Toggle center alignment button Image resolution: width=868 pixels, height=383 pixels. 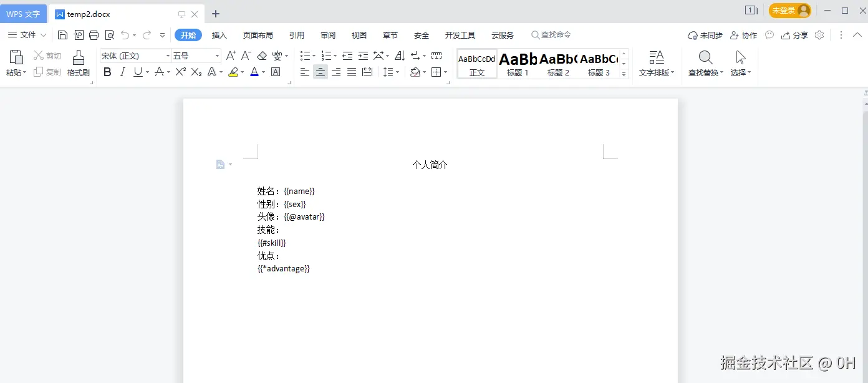point(321,72)
